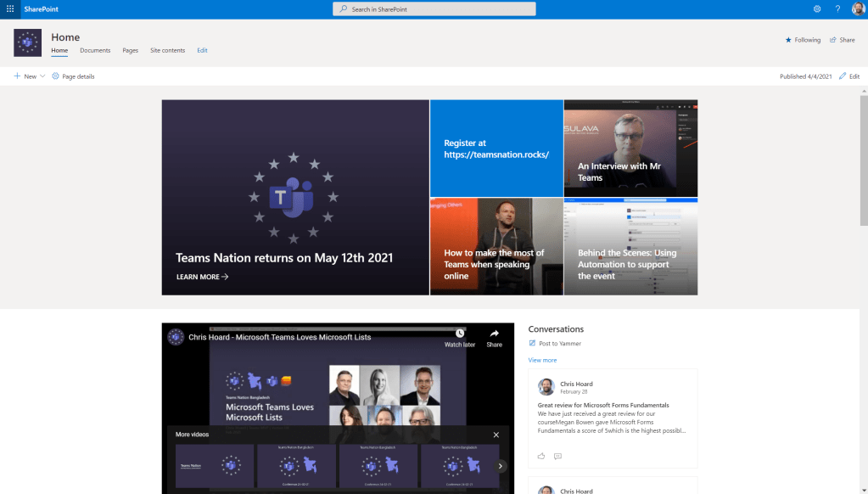Open the user profile picture menu

click(x=858, y=8)
